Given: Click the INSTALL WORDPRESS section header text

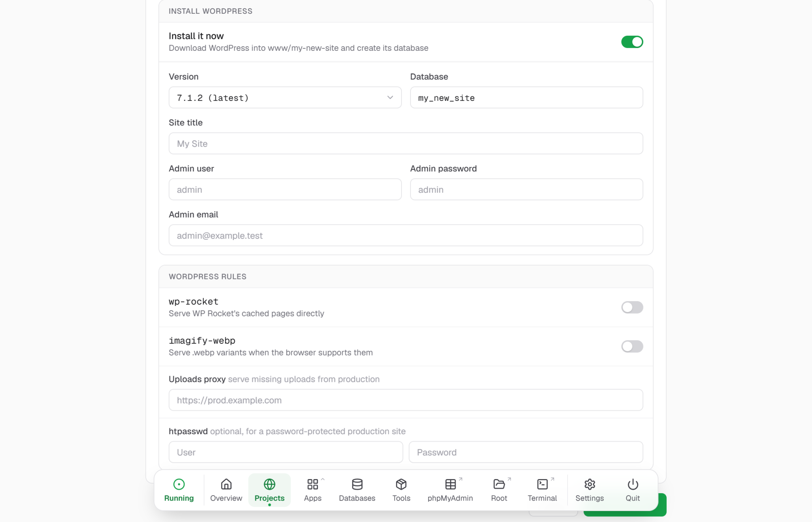Looking at the screenshot, I should coord(210,11).
